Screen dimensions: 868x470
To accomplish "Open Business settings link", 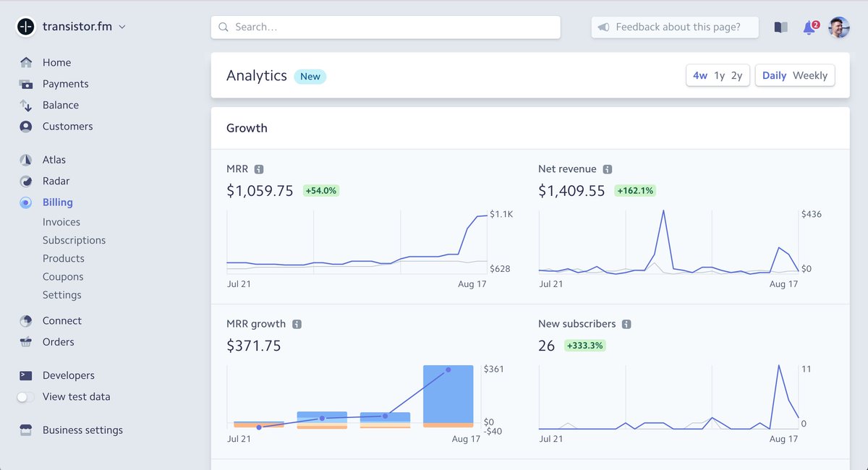I will (82, 430).
